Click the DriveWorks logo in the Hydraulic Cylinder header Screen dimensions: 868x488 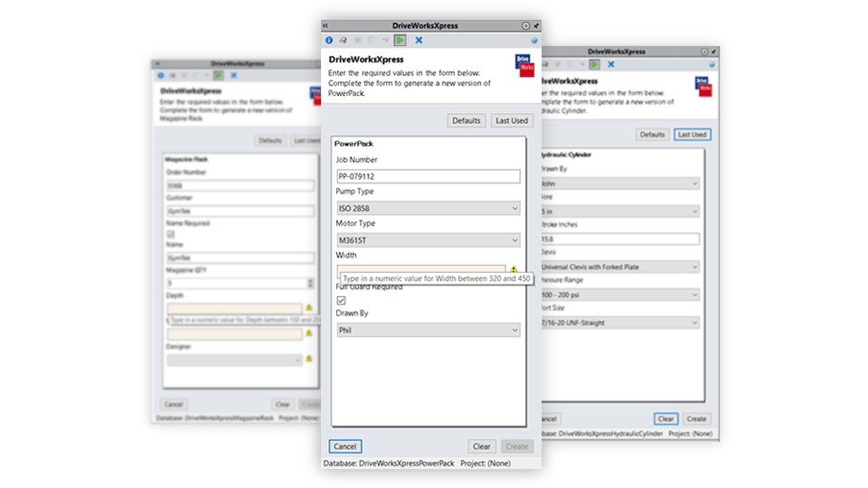[703, 87]
